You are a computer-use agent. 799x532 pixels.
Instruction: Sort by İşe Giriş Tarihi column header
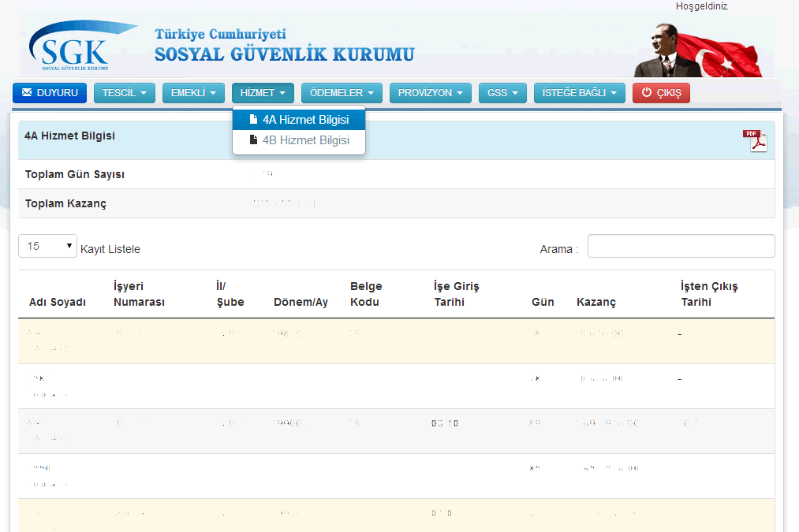click(457, 294)
